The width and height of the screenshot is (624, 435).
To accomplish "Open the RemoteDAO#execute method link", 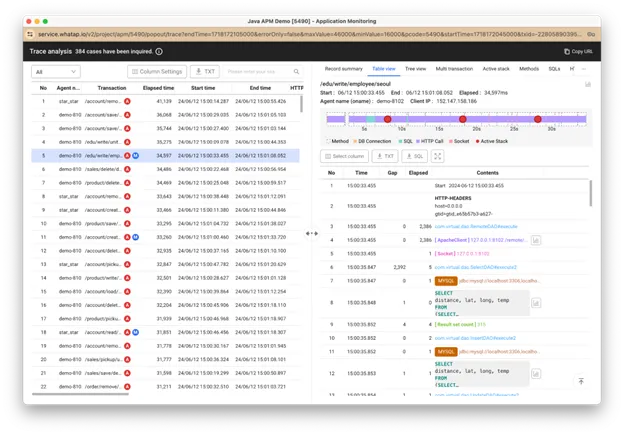I will [x=476, y=226].
